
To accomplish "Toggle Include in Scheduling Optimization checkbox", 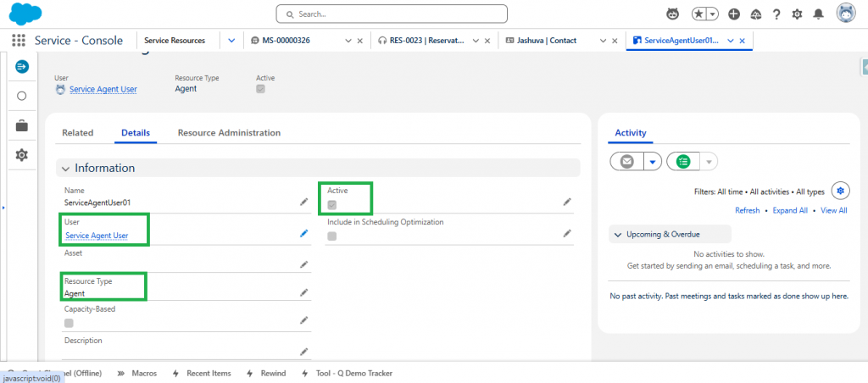I will 331,236.
